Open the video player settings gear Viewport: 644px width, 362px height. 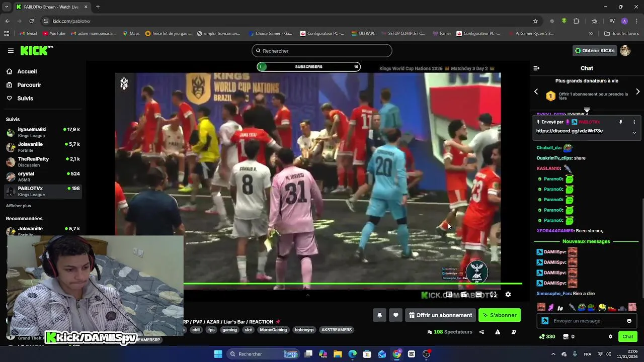[508, 295]
